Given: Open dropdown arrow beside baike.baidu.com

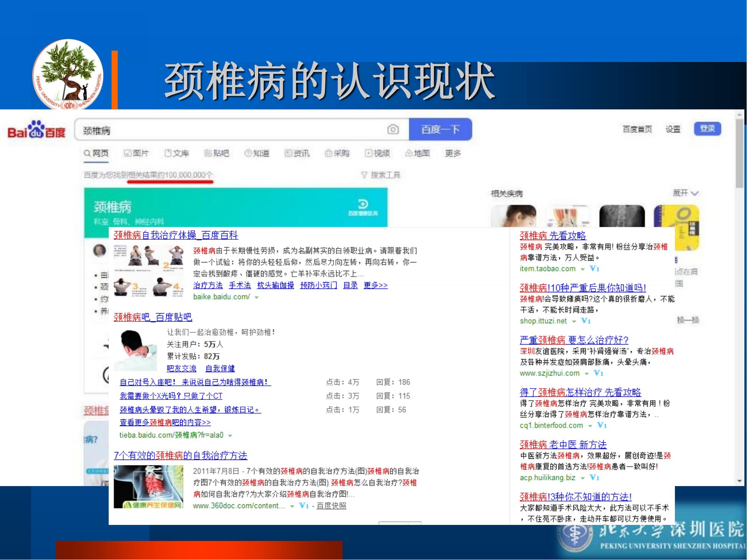Looking at the screenshot, I should pyautogui.click(x=257, y=298).
